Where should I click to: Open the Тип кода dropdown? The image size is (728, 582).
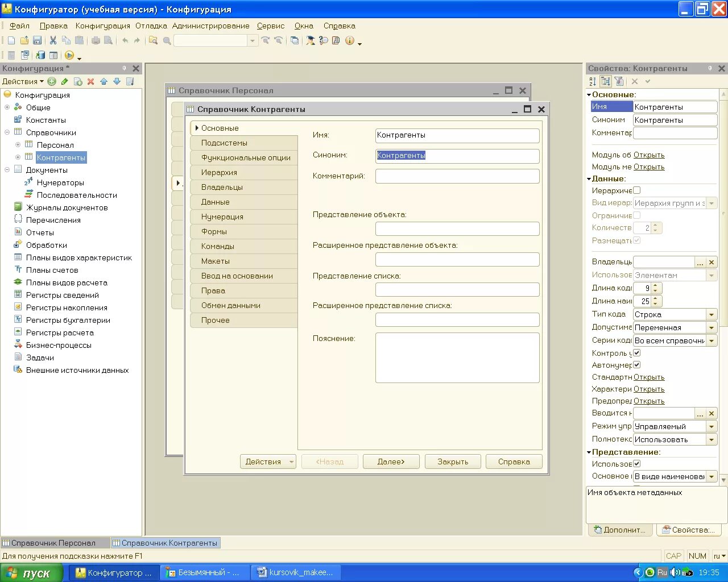[x=712, y=314]
